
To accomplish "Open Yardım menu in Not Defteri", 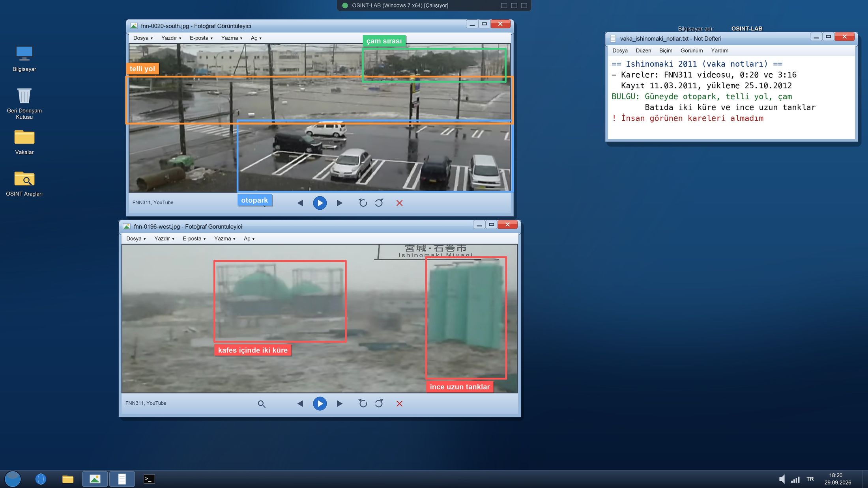I will [719, 50].
